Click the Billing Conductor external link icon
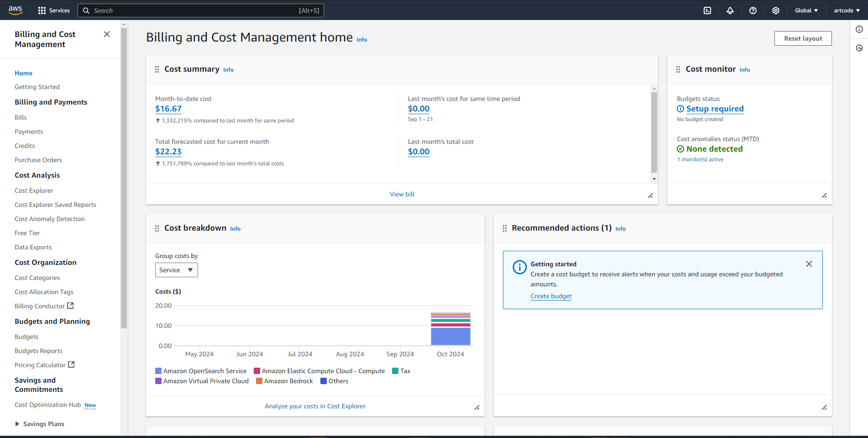 [70, 306]
